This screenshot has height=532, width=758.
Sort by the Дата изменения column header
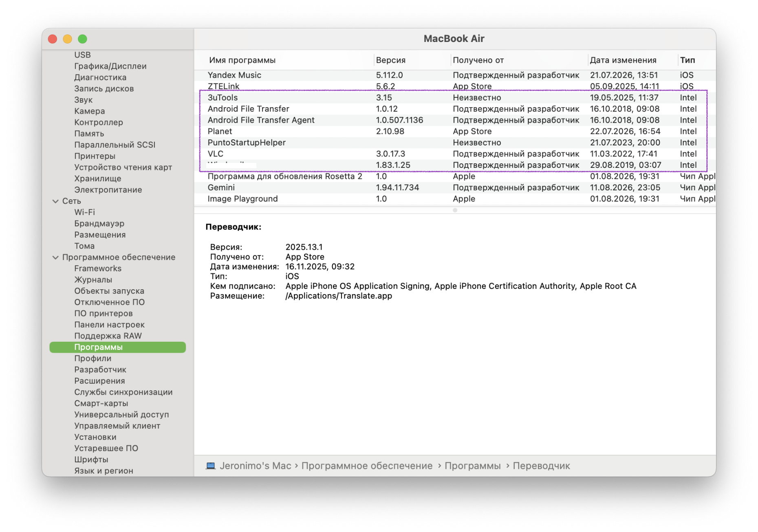click(623, 60)
